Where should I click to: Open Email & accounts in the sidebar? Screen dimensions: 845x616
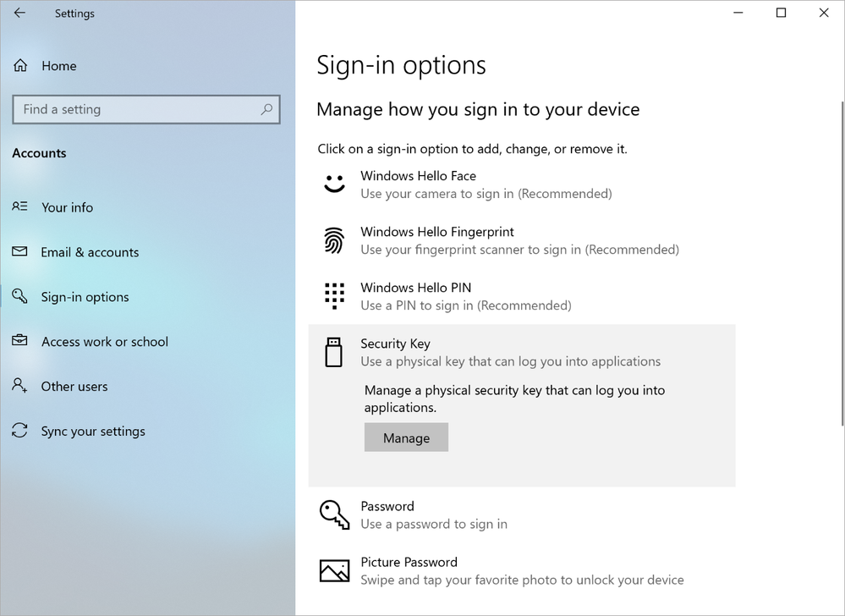pyautogui.click(x=90, y=252)
